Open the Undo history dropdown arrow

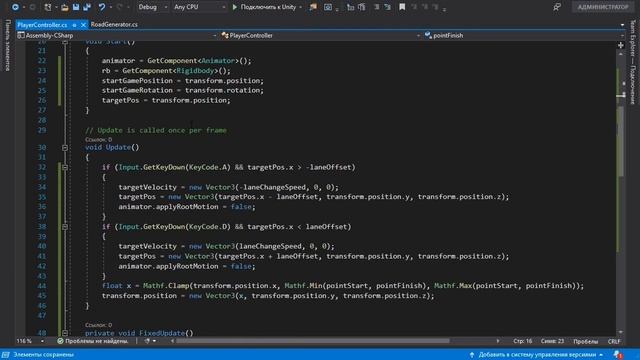coord(110,7)
